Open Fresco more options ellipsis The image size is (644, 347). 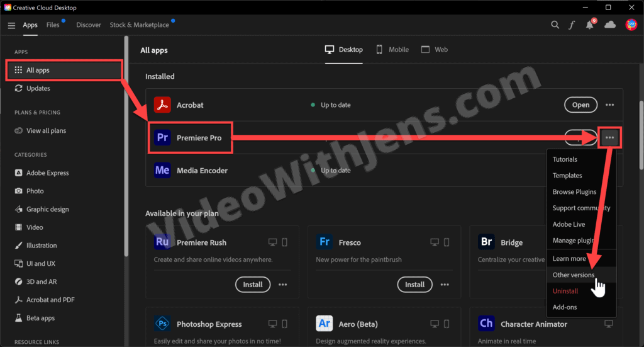pos(445,285)
